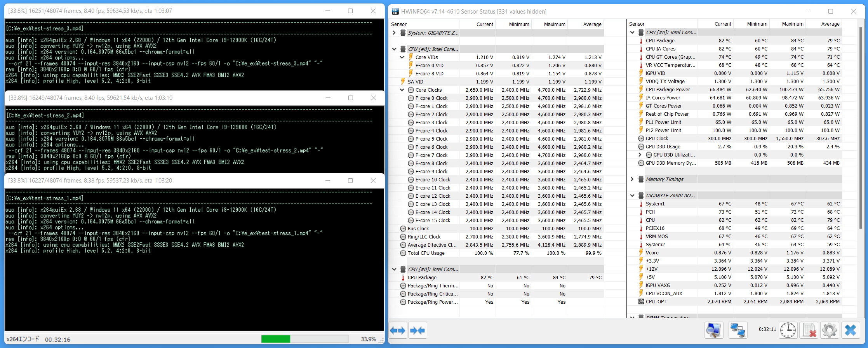This screenshot has width=868, height=348.
Task: Select the Average Effective Cl... row
Action: [x=496, y=245]
